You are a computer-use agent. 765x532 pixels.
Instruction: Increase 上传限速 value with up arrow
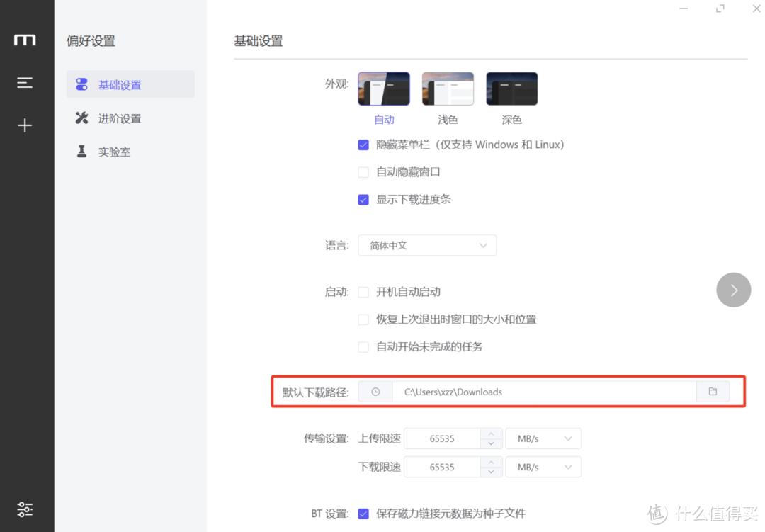click(492, 434)
